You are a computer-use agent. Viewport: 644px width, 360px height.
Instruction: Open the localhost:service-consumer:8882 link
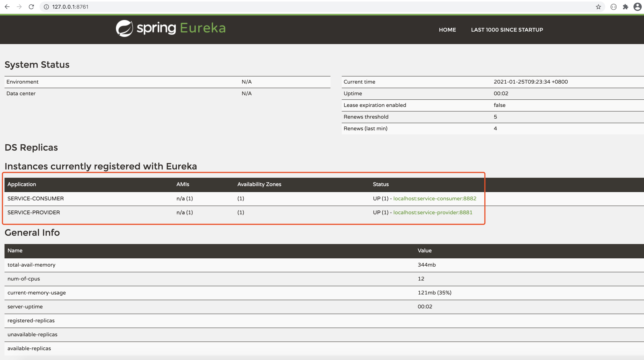(x=435, y=198)
